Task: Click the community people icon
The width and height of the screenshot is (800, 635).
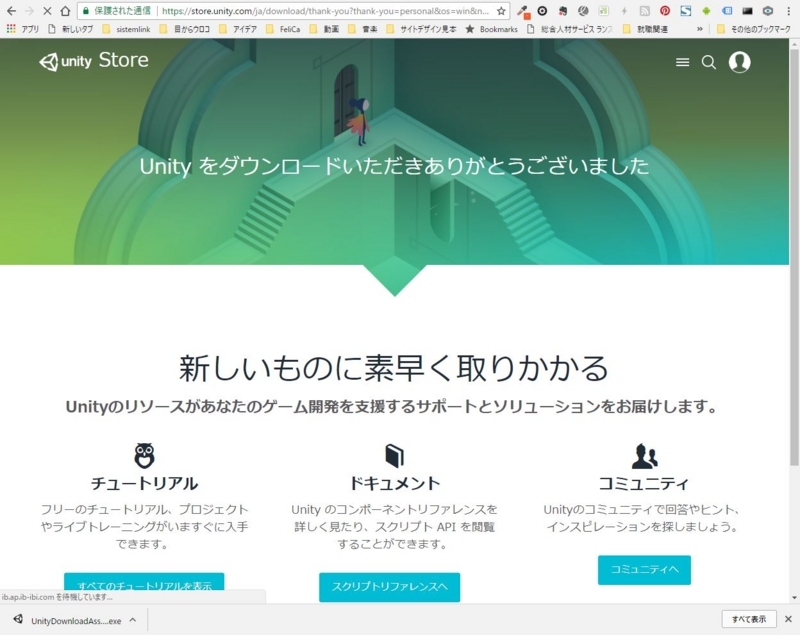Action: [x=644, y=455]
